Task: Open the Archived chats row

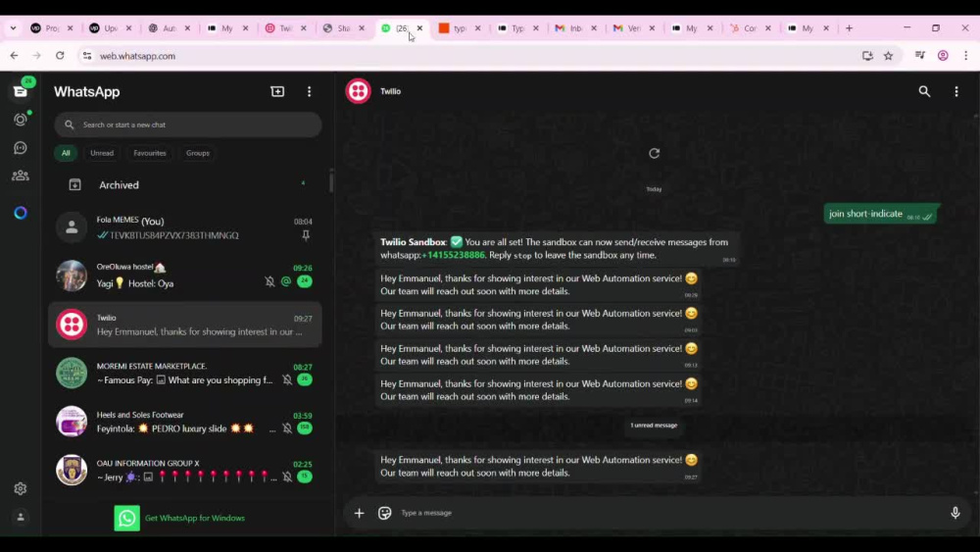Action: point(185,185)
